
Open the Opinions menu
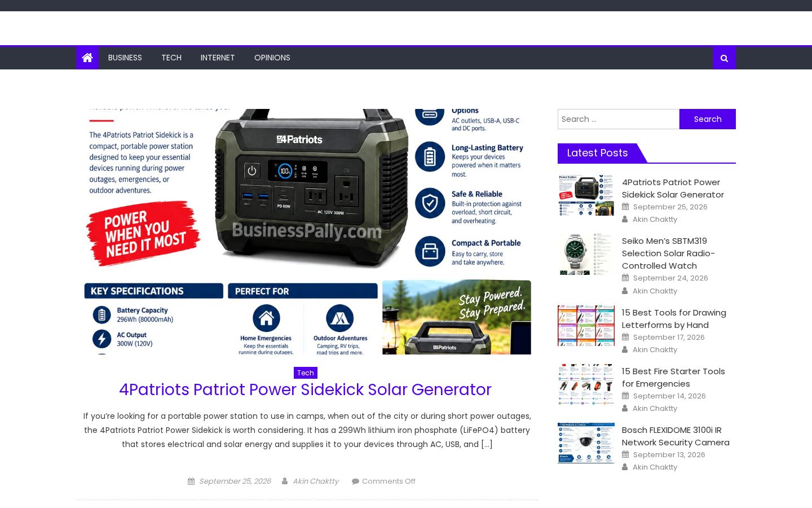[x=272, y=58]
